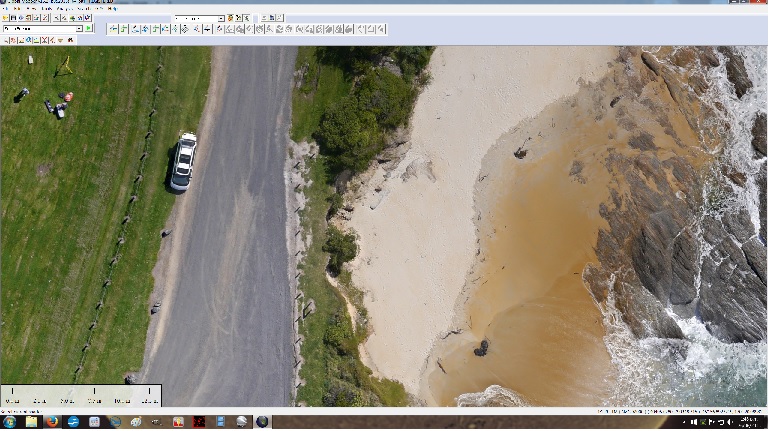Click the distance scale bar on map

coord(80,396)
